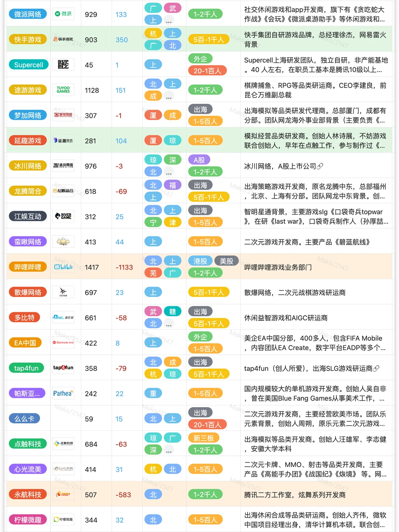Click the 永航科技 logo icon

pos(63,494)
